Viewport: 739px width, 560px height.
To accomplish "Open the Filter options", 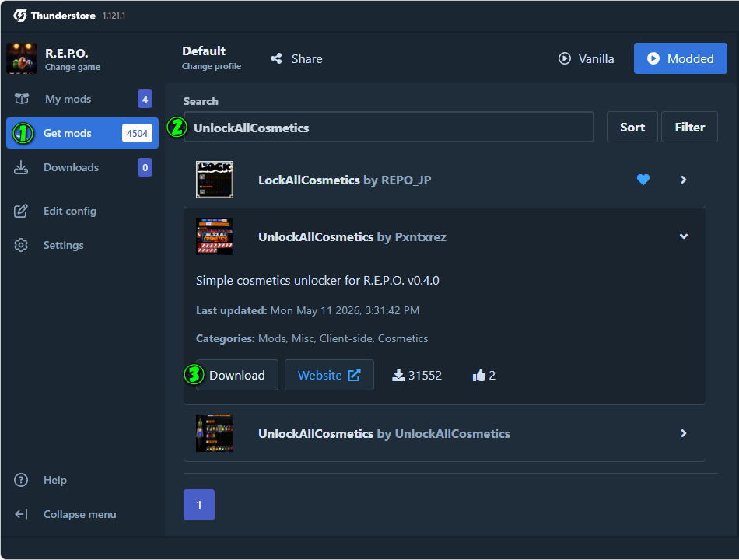I will coord(689,127).
